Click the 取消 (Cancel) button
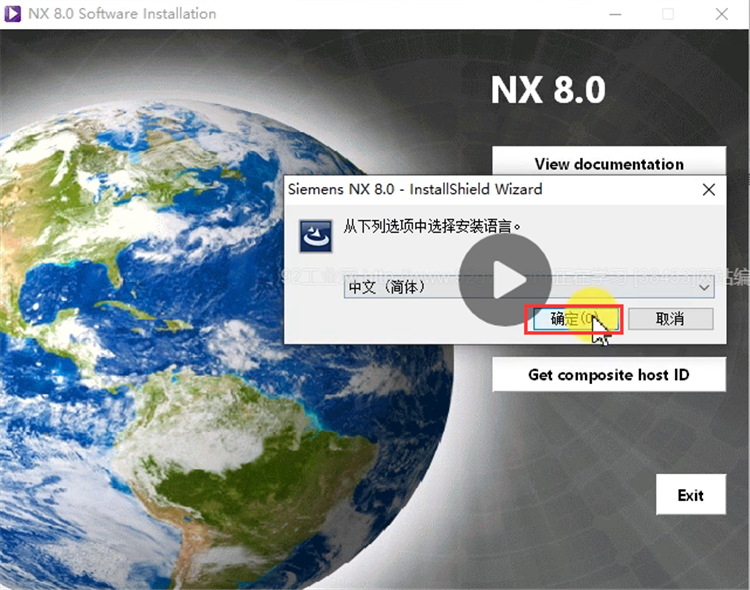The width and height of the screenshot is (750, 590). (670, 319)
